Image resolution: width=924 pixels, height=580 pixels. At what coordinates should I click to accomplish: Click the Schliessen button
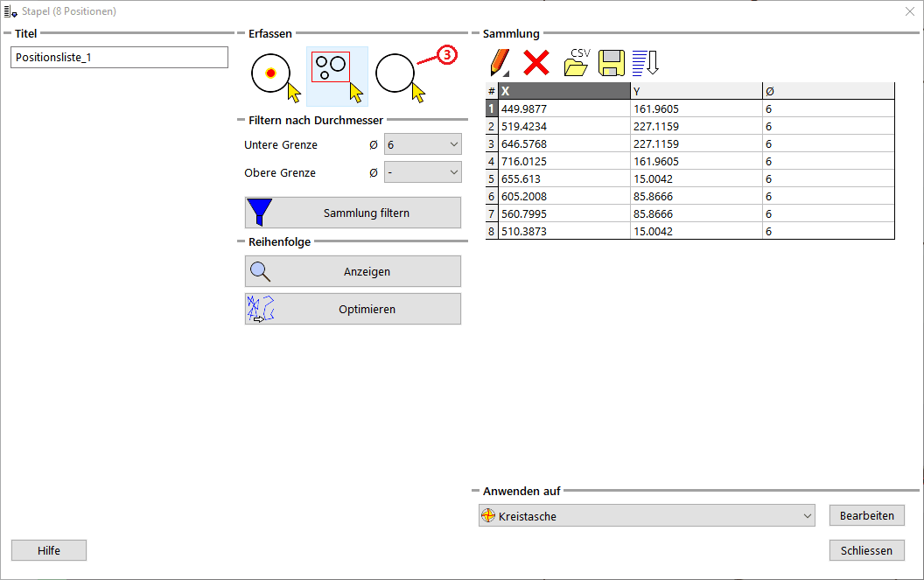[x=866, y=550]
